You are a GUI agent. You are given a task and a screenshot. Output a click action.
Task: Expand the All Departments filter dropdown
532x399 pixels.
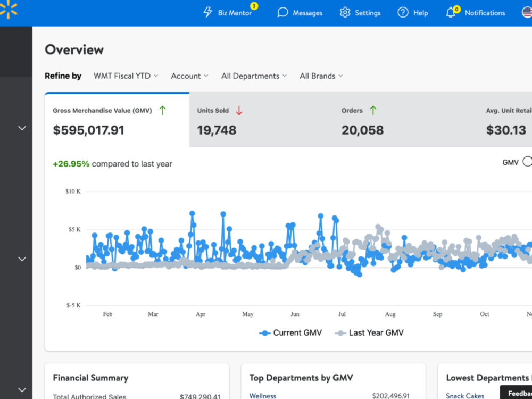(x=254, y=76)
